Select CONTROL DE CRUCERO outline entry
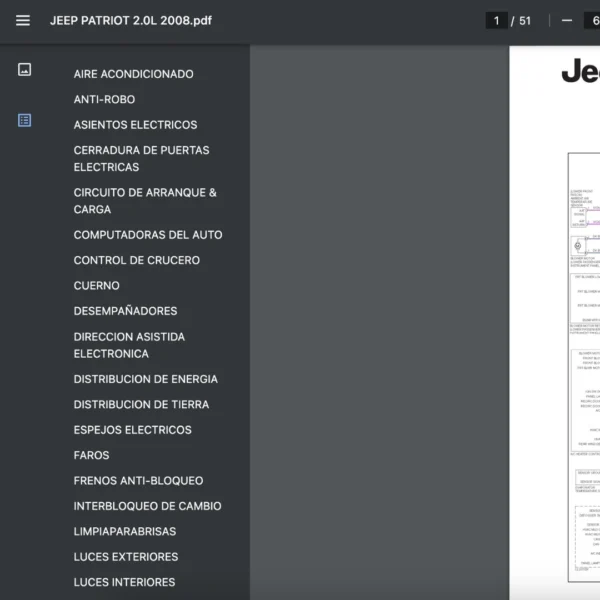The image size is (600, 600). 137,260
